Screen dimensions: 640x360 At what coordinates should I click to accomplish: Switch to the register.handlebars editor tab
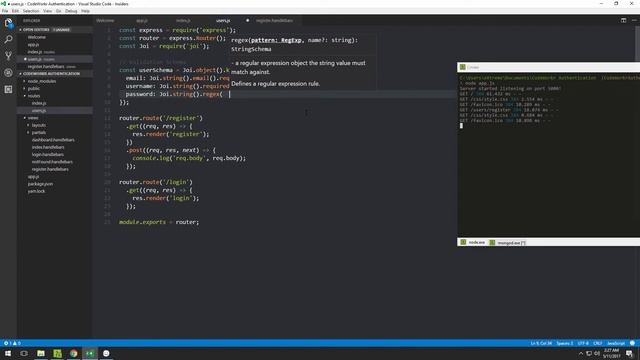point(274,20)
